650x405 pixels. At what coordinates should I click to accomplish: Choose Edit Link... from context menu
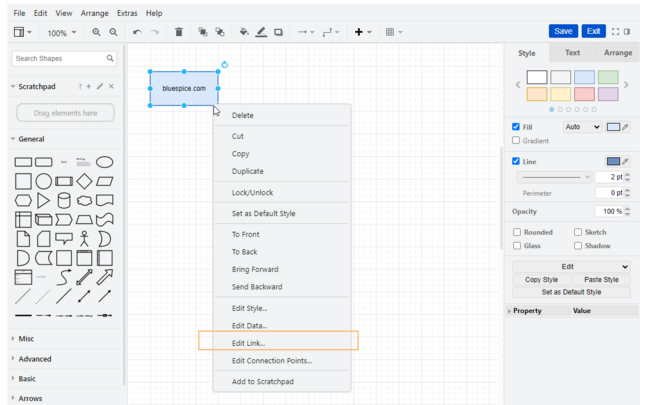[282, 343]
